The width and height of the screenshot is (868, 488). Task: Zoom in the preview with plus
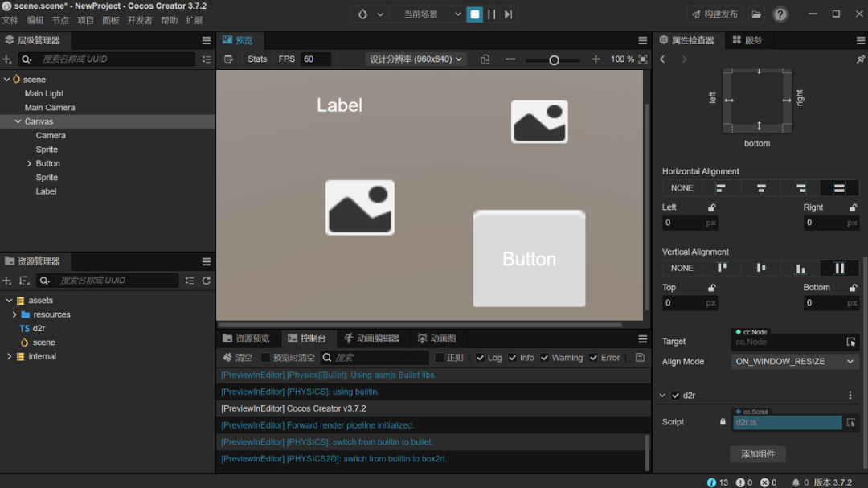pyautogui.click(x=595, y=59)
